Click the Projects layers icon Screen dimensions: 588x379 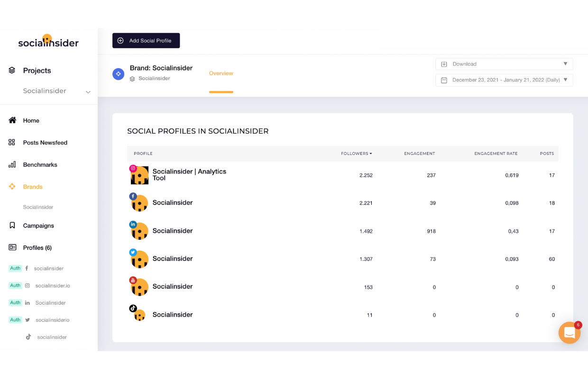click(12, 70)
